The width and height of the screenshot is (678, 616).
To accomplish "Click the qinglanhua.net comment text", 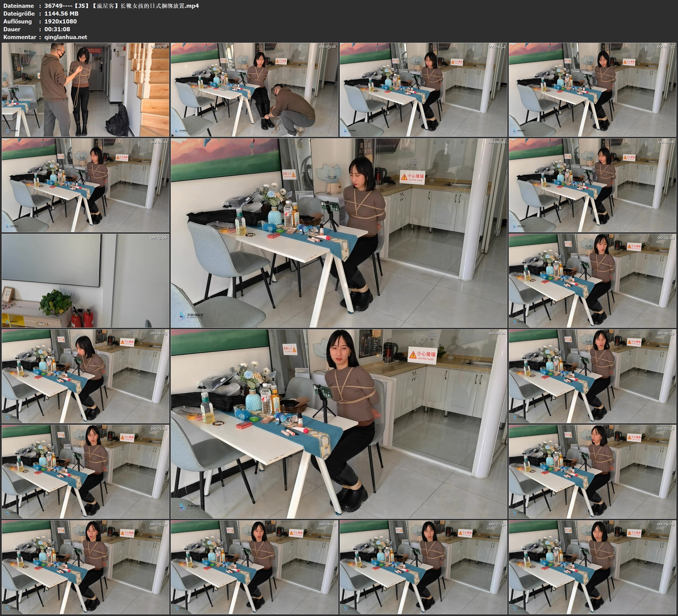I will pos(66,37).
